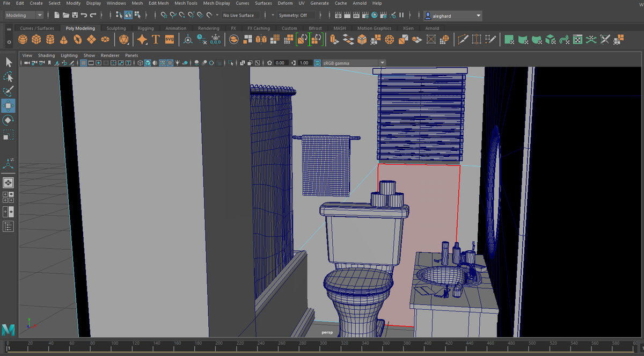Click the Super Shapes star icon
Screen dimensions: 644x356
pyautogui.click(x=142, y=39)
